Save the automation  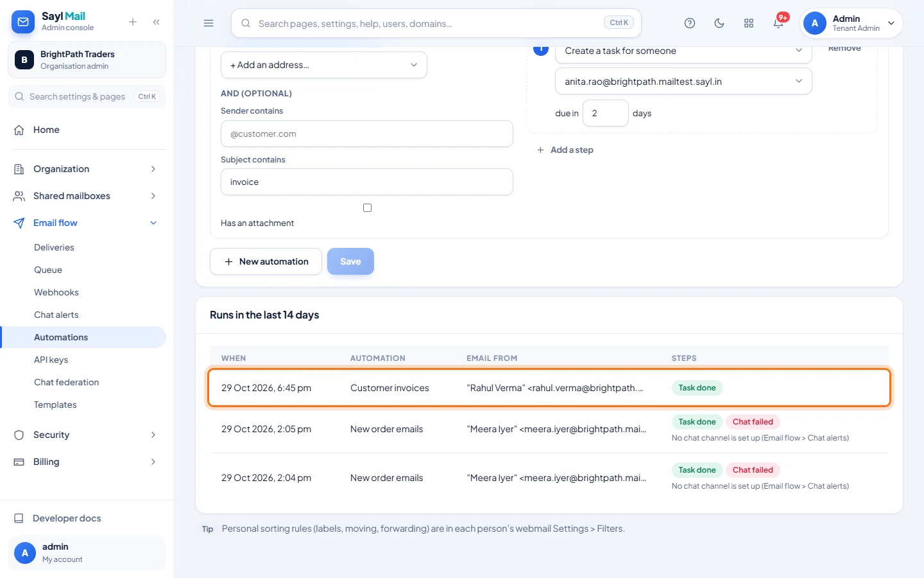pyautogui.click(x=350, y=261)
